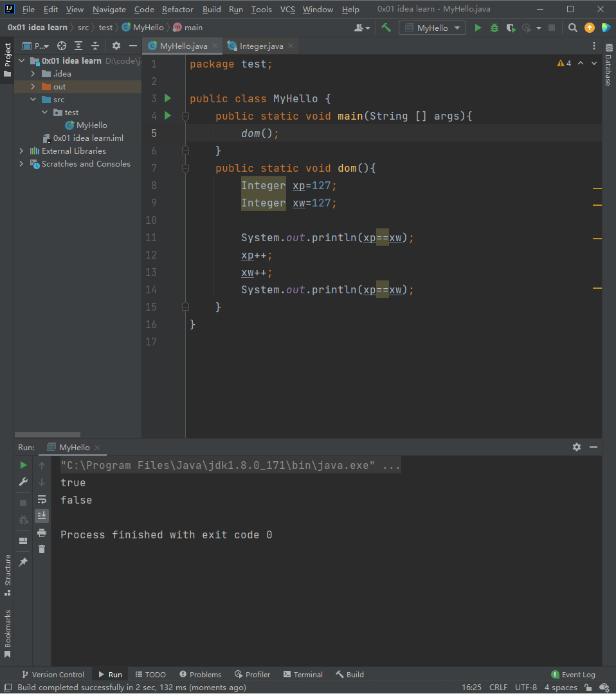Toggle Structure tool window sidebar button
The height and width of the screenshot is (694, 616).
pyautogui.click(x=7, y=575)
